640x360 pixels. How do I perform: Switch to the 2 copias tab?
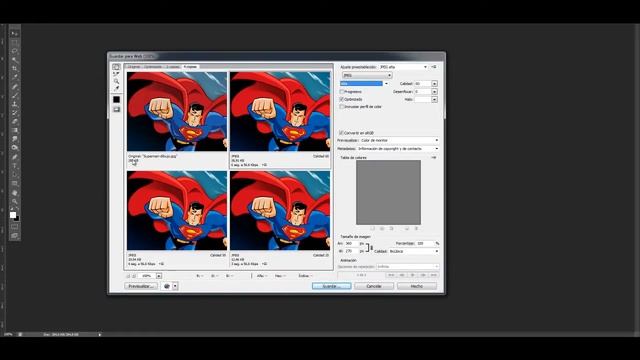coord(172,67)
